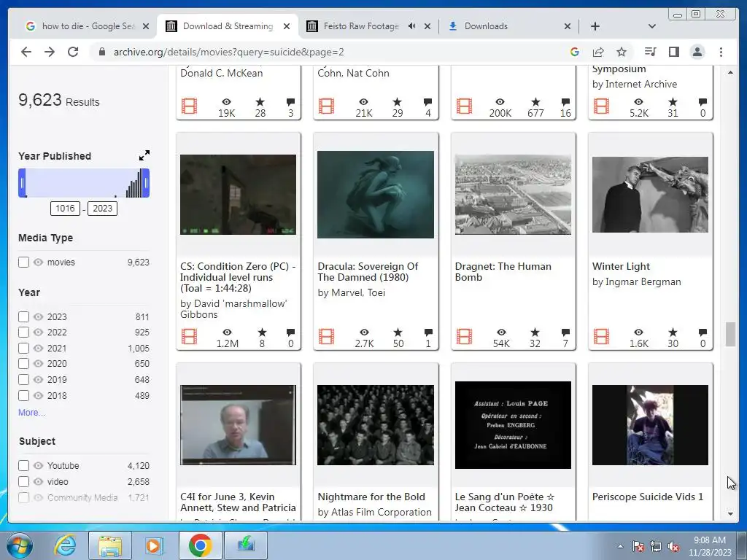Open Chrome profile avatar menu

(697, 52)
